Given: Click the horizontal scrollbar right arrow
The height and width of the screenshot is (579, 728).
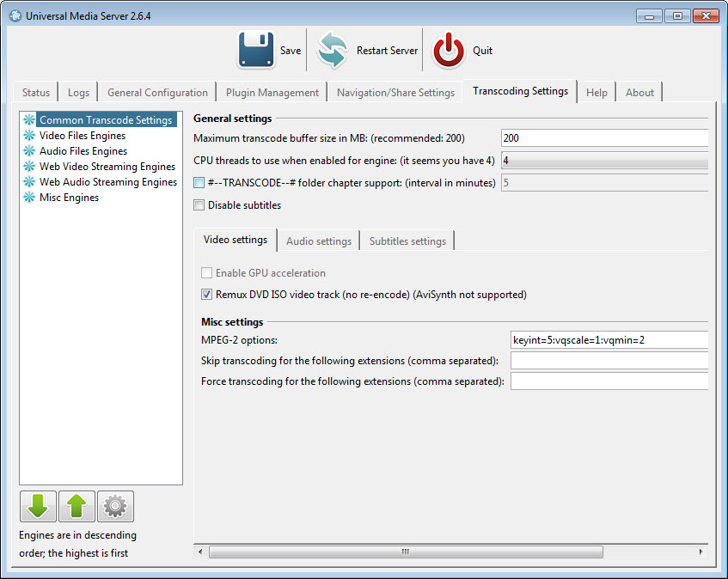Looking at the screenshot, I should pos(701,552).
